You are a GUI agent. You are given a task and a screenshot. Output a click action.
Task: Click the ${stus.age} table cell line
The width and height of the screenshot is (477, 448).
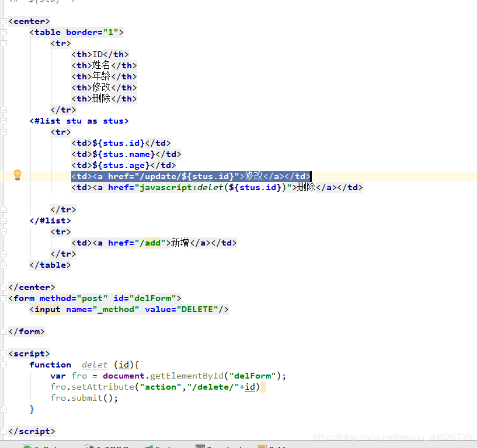click(x=124, y=165)
